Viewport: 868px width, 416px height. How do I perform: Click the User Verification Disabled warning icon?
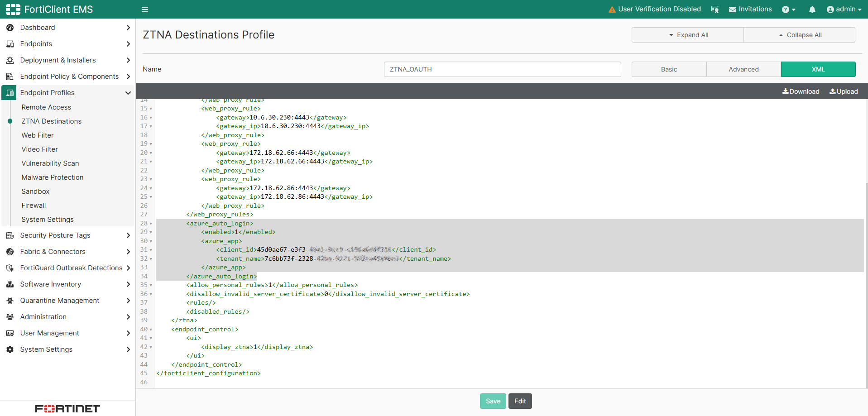[x=612, y=10]
